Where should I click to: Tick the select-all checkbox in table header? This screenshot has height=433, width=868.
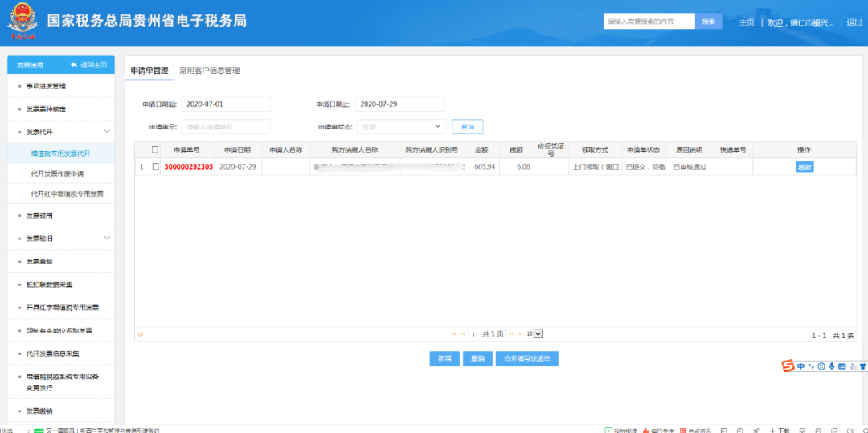[x=155, y=149]
